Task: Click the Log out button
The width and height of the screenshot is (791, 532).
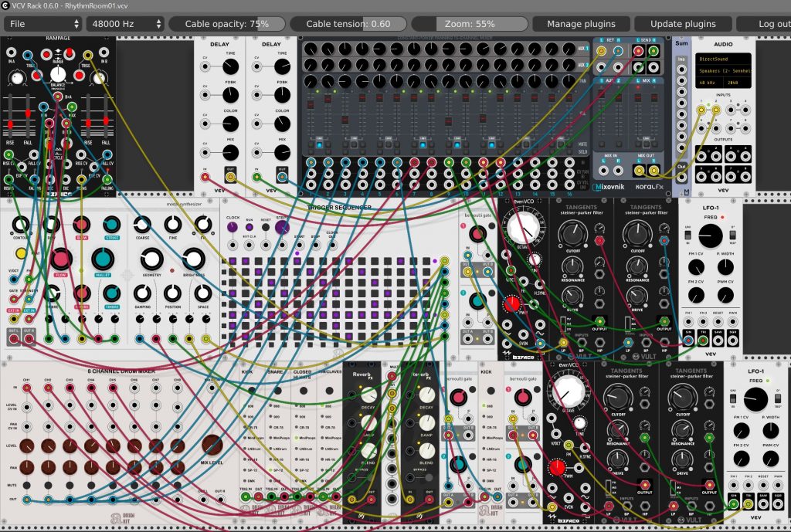Action: pyautogui.click(x=764, y=24)
